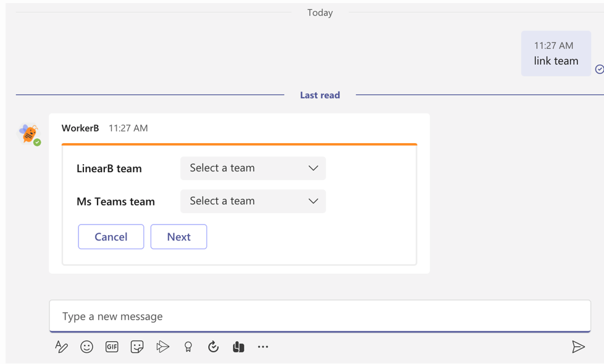Click the WorkerB bee avatar
Image resolution: width=604 pixels, height=364 pixels.
coord(29,134)
